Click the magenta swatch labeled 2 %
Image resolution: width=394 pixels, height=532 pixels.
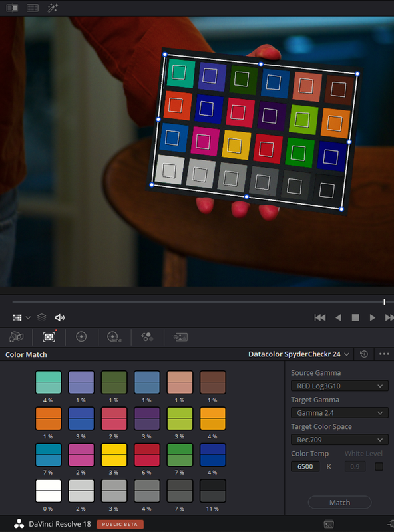(81, 455)
